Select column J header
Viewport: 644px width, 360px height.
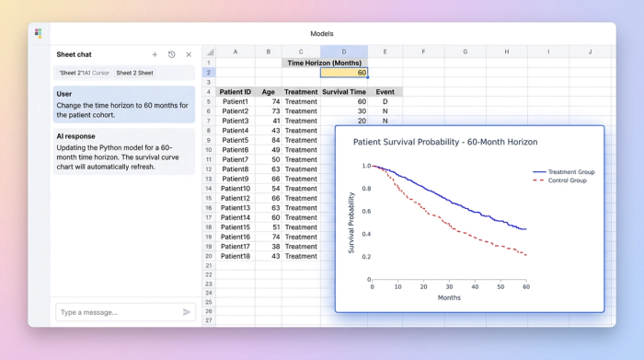591,52
